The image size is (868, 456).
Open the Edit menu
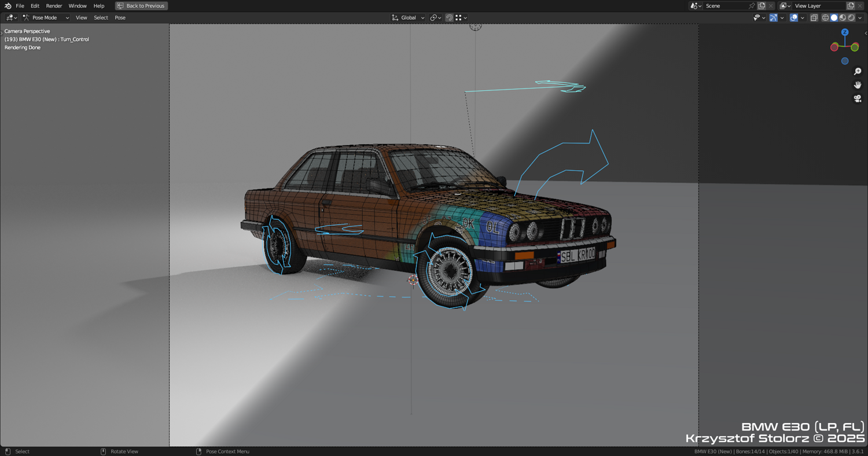point(35,6)
